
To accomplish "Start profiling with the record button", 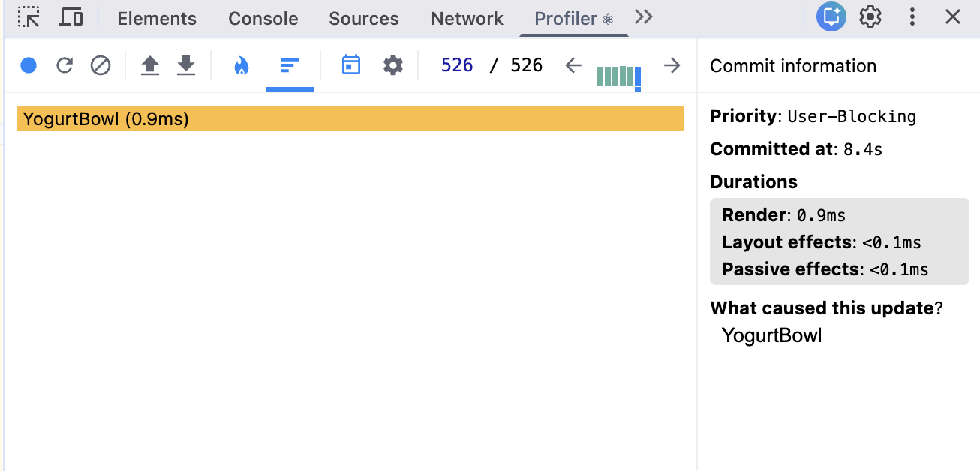I will point(29,66).
